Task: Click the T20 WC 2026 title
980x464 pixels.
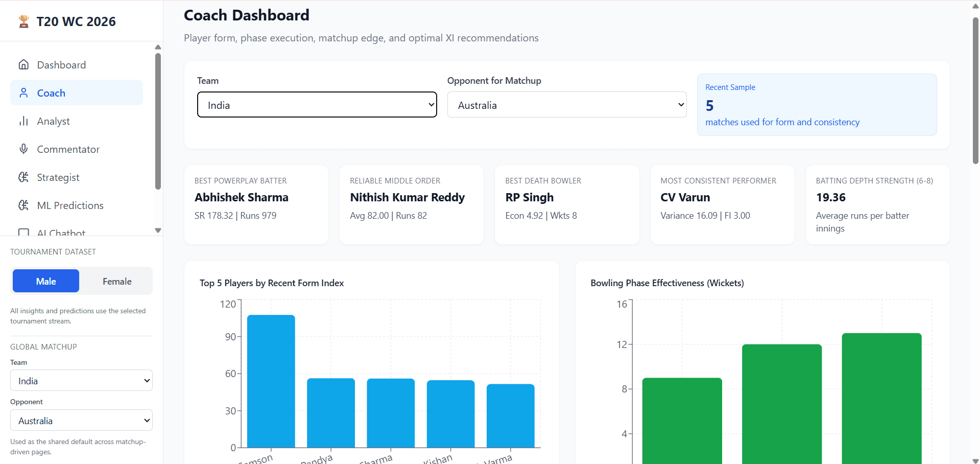Action: pos(76,21)
